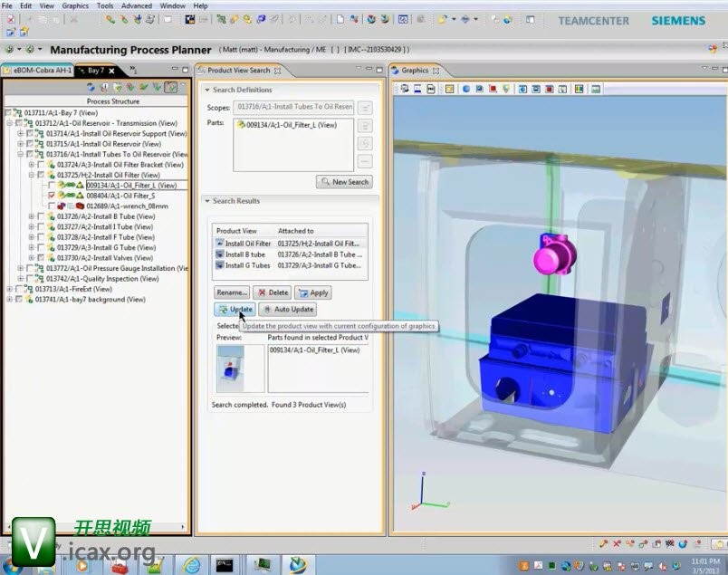The height and width of the screenshot is (575, 728).
Task: Expand the 013730 Install Valves node
Action: click(x=32, y=258)
